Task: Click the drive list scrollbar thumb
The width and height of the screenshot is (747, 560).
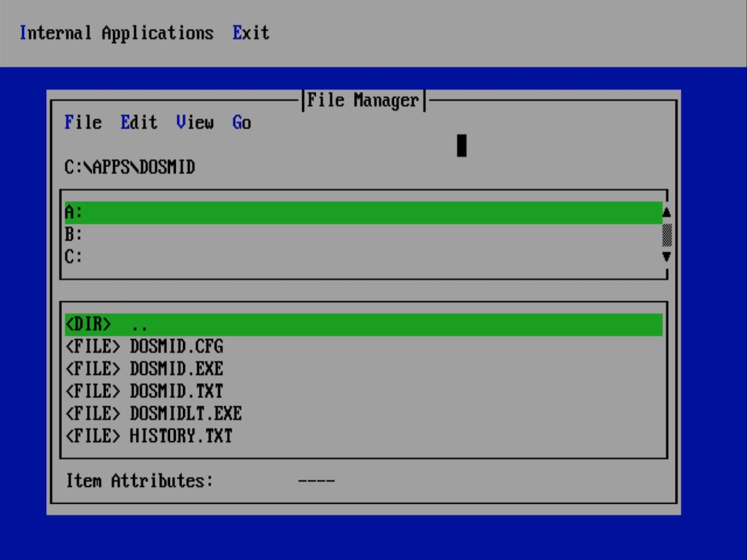Action: (x=666, y=235)
